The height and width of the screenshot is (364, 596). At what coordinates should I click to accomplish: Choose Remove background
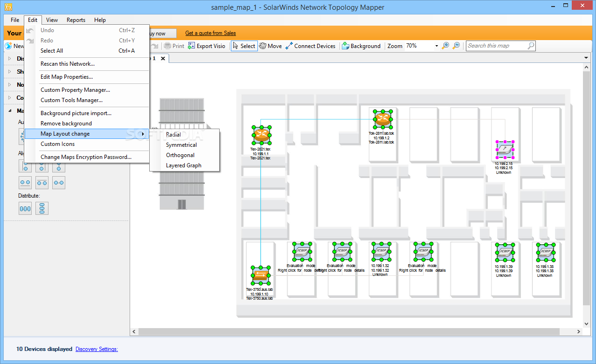tap(88, 124)
